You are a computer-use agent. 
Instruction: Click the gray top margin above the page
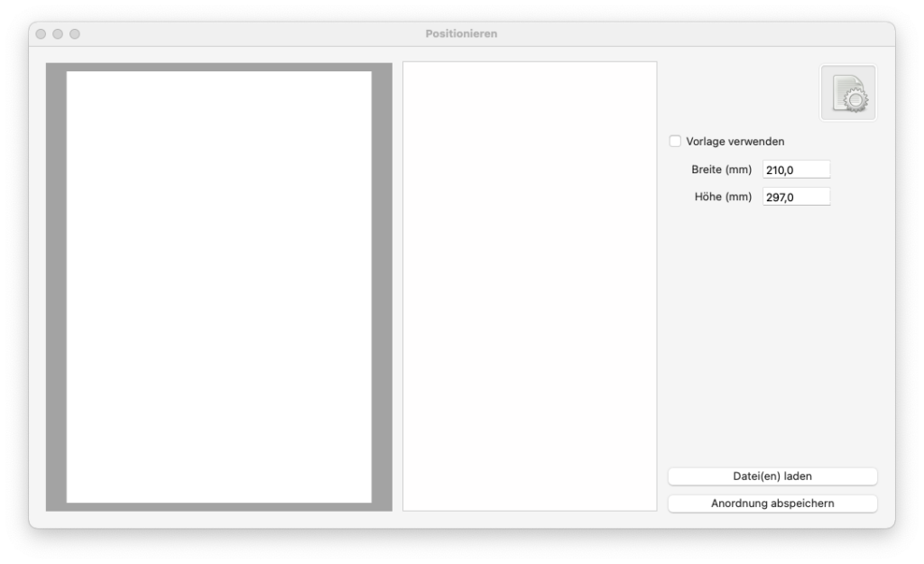coord(218,67)
